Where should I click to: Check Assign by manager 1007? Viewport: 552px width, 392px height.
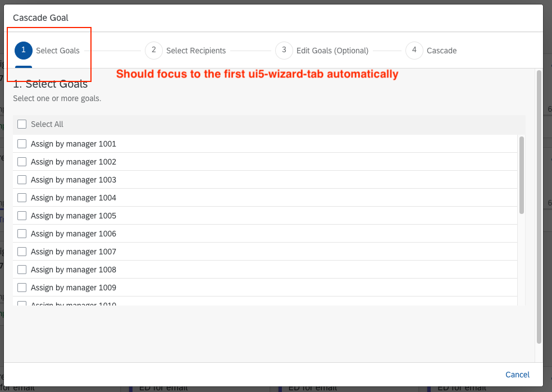[x=22, y=252]
